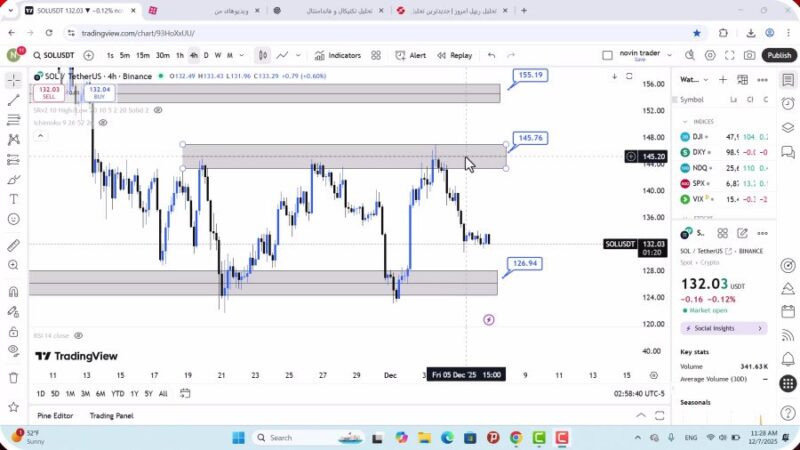
Task: Collapse the INDICES watchlist section
Action: click(x=685, y=121)
